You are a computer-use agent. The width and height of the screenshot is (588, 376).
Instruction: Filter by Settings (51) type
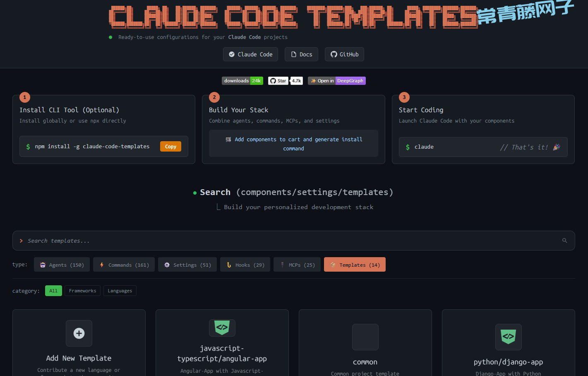[x=187, y=265]
